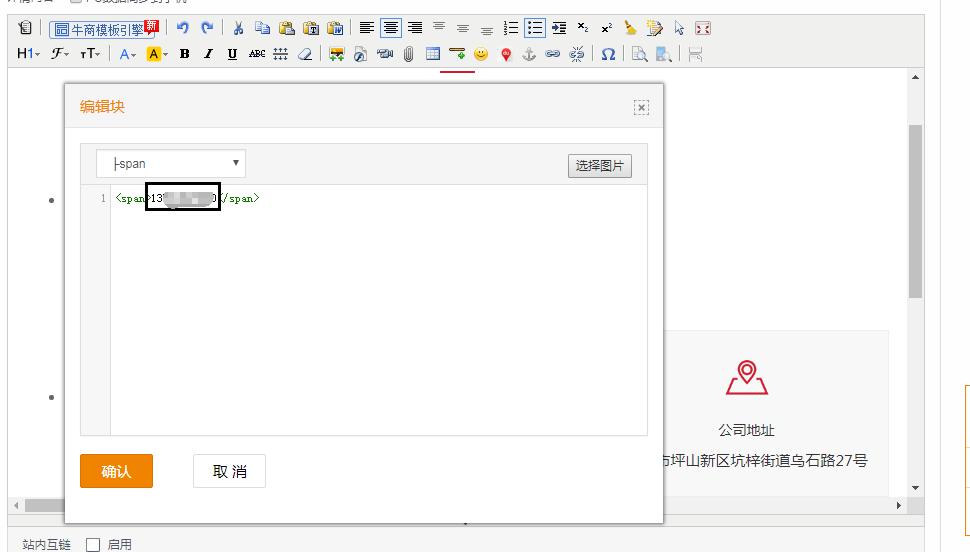
Task: Open the H1 heading dropdown
Action: point(28,54)
